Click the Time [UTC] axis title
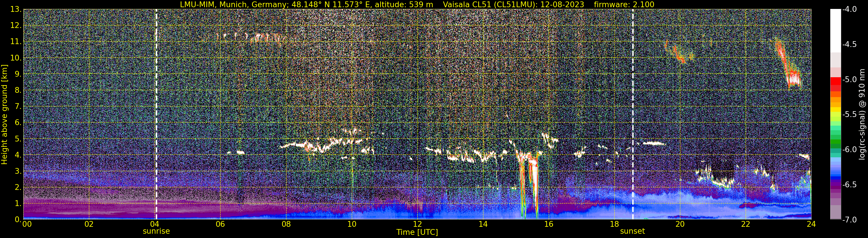This screenshot has width=868, height=238. pos(417,232)
